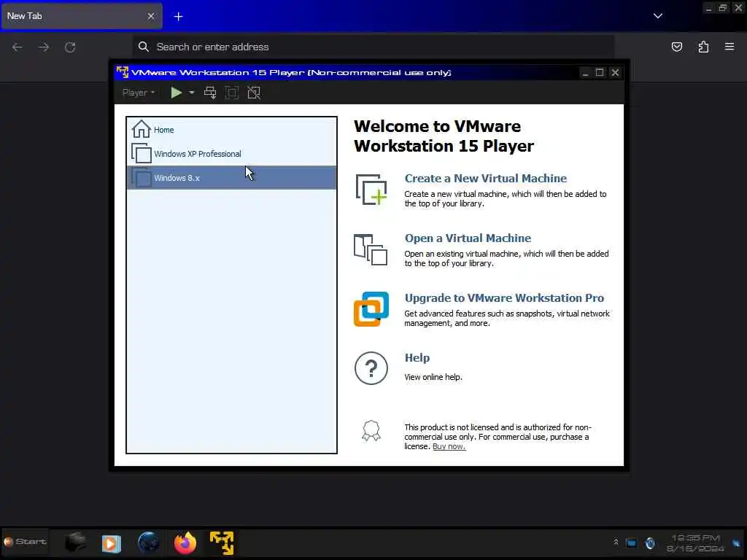The image size is (747, 560).
Task: Click the question mark help icon
Action: [371, 368]
